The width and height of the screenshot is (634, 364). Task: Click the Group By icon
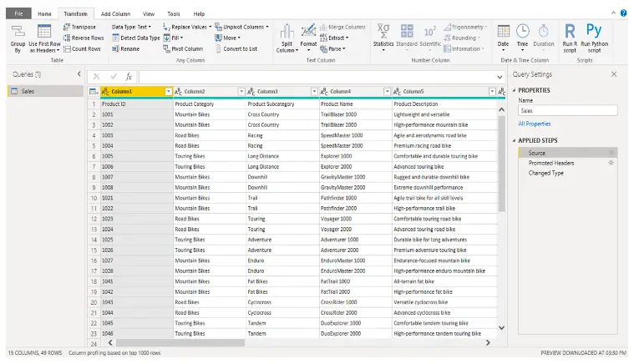pyautogui.click(x=17, y=33)
